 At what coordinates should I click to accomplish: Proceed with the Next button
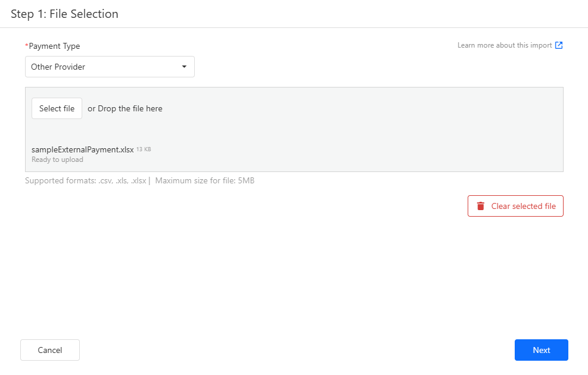pos(541,350)
